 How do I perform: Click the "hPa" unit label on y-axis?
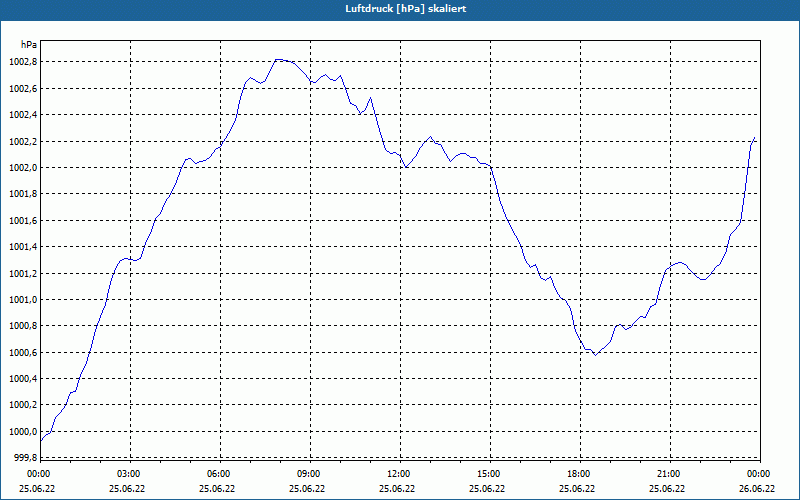click(29, 44)
